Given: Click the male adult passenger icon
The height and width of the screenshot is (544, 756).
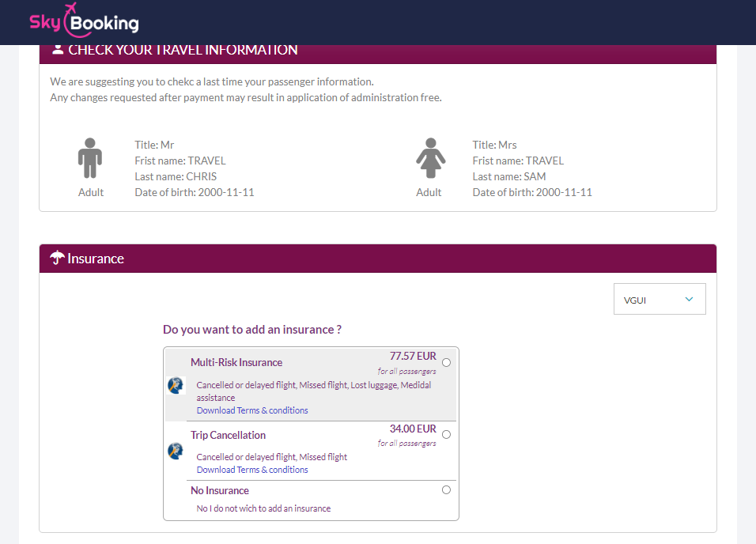Looking at the screenshot, I should pyautogui.click(x=90, y=158).
